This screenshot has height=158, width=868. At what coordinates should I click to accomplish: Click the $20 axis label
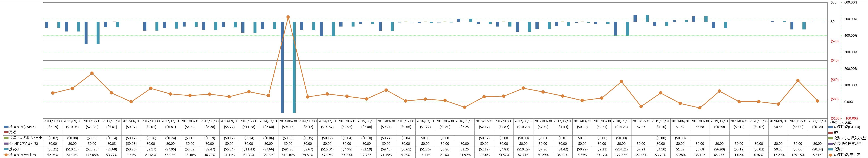pyautogui.click(x=833, y=2)
